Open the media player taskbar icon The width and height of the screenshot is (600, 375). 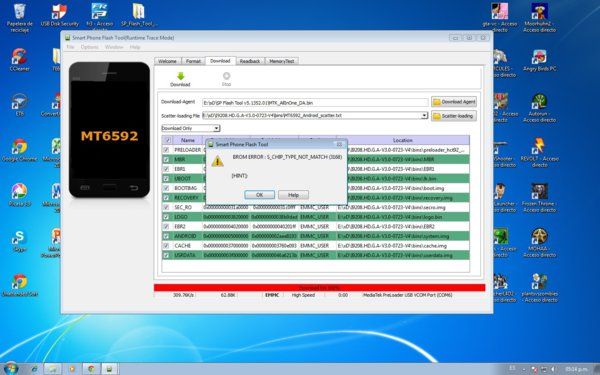[x=72, y=369]
